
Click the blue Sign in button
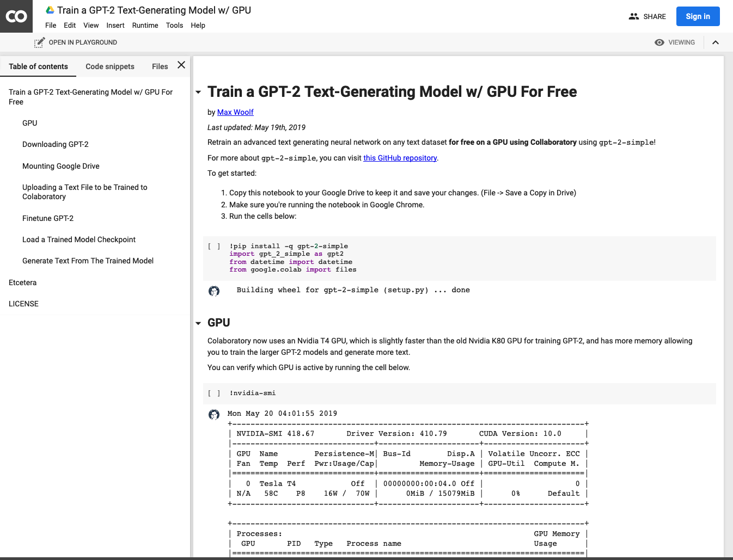(x=698, y=16)
